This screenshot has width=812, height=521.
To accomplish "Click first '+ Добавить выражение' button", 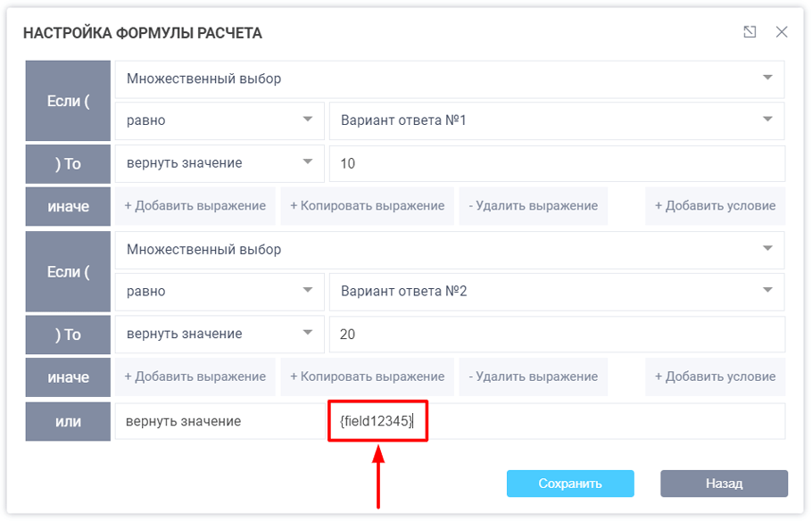I will point(195,206).
